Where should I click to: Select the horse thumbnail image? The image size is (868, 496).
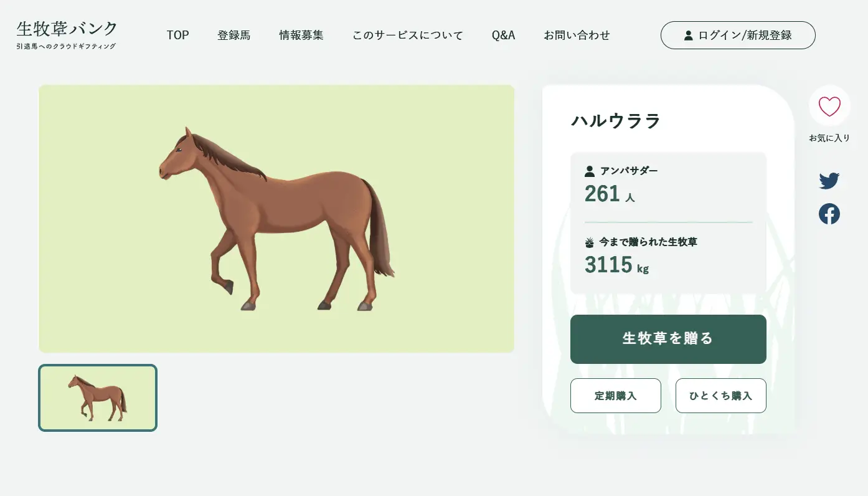point(98,398)
